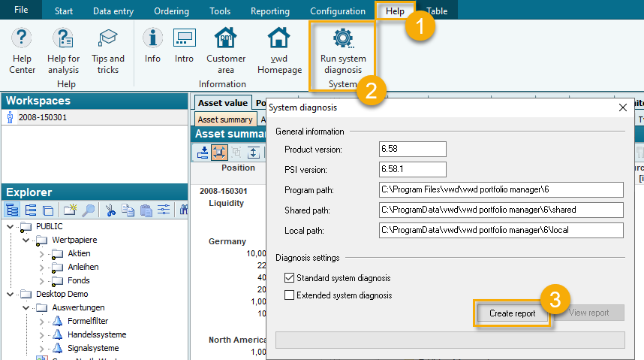644x360 pixels.
Task: Open the Help Center
Action: [x=23, y=49]
